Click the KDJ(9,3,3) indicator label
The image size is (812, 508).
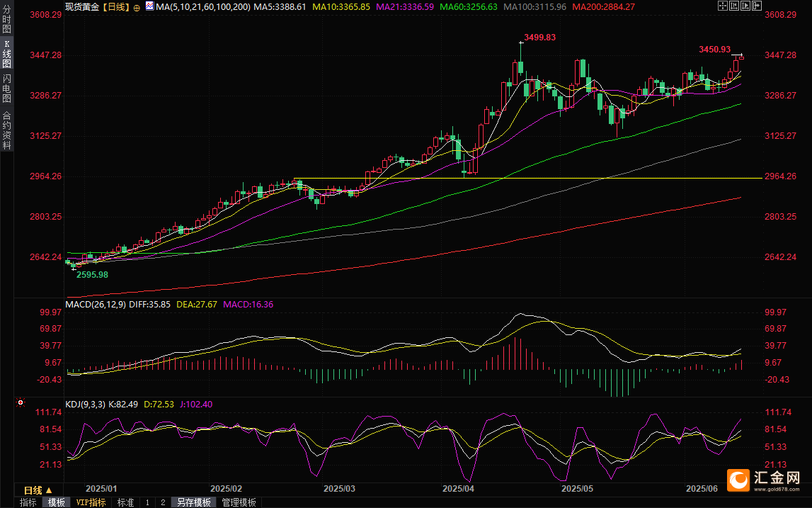(x=85, y=405)
